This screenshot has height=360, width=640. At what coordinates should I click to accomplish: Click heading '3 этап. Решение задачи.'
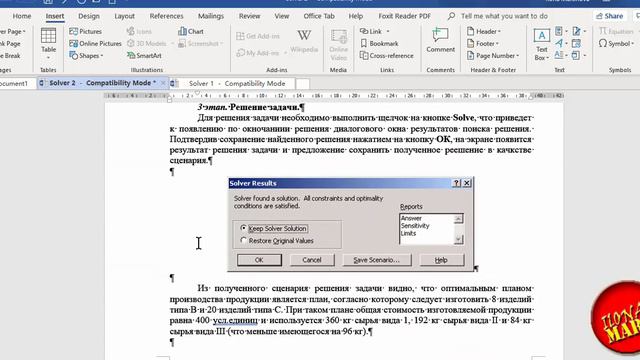(249, 107)
